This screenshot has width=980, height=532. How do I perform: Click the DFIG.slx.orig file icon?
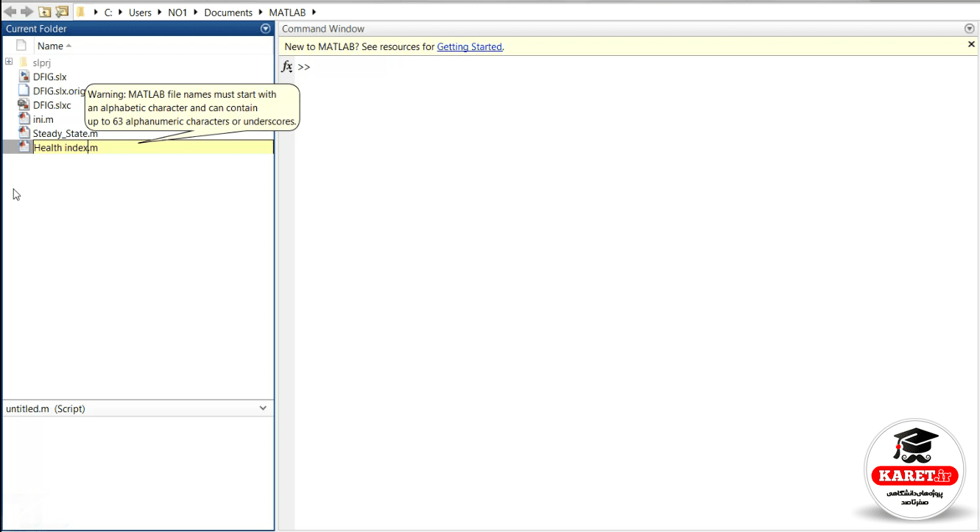[x=24, y=91]
